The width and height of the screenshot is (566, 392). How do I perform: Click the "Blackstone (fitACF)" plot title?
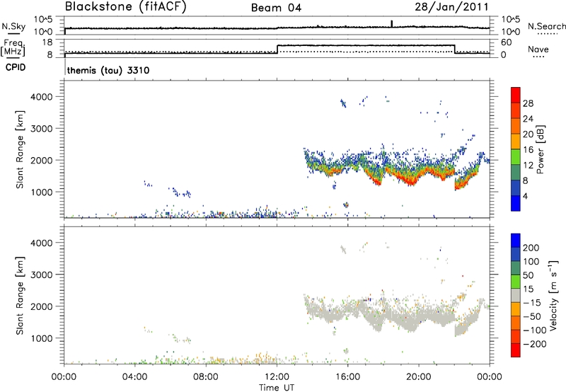tap(126, 6)
